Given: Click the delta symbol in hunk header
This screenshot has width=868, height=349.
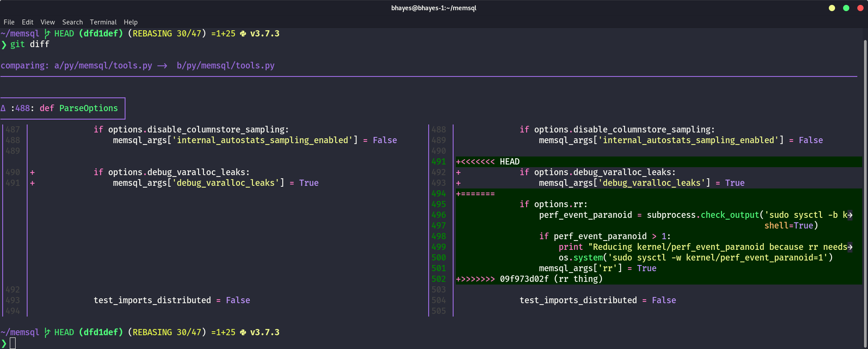Looking at the screenshot, I should (x=3, y=108).
